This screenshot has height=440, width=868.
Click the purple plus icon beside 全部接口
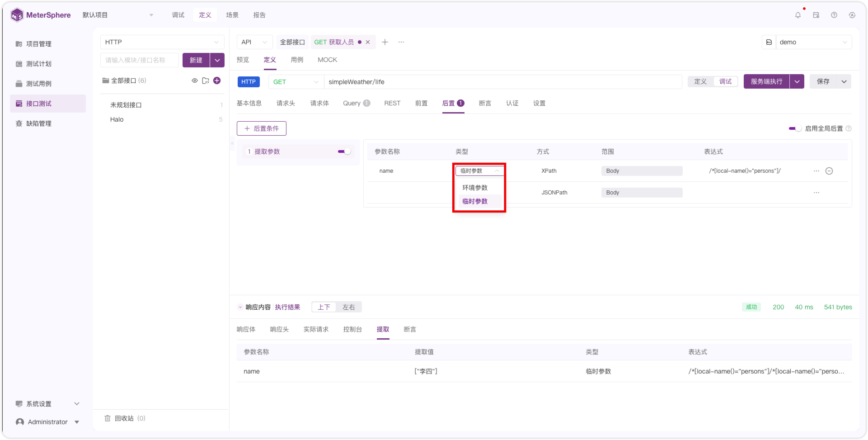(217, 80)
